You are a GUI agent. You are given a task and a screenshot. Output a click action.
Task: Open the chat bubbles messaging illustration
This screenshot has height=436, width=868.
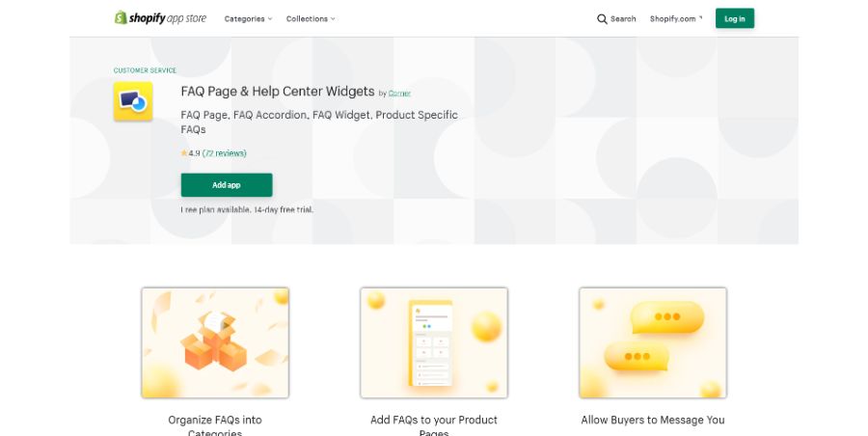tap(653, 342)
